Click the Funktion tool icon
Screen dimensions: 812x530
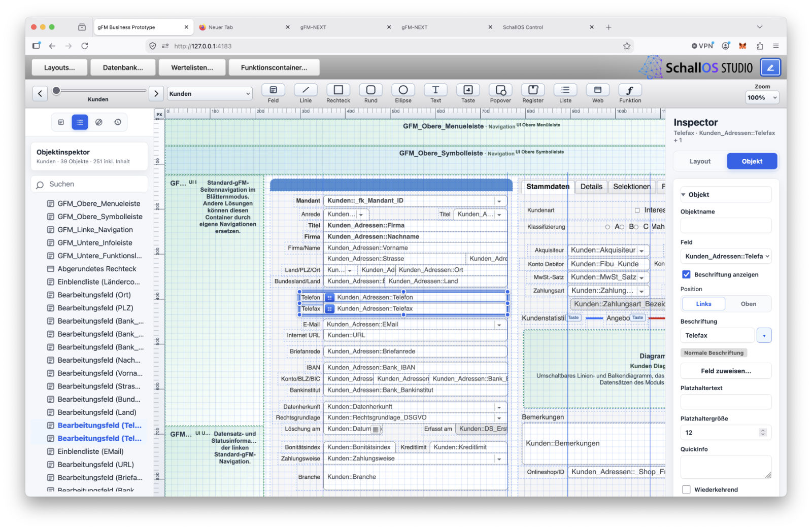click(x=630, y=90)
